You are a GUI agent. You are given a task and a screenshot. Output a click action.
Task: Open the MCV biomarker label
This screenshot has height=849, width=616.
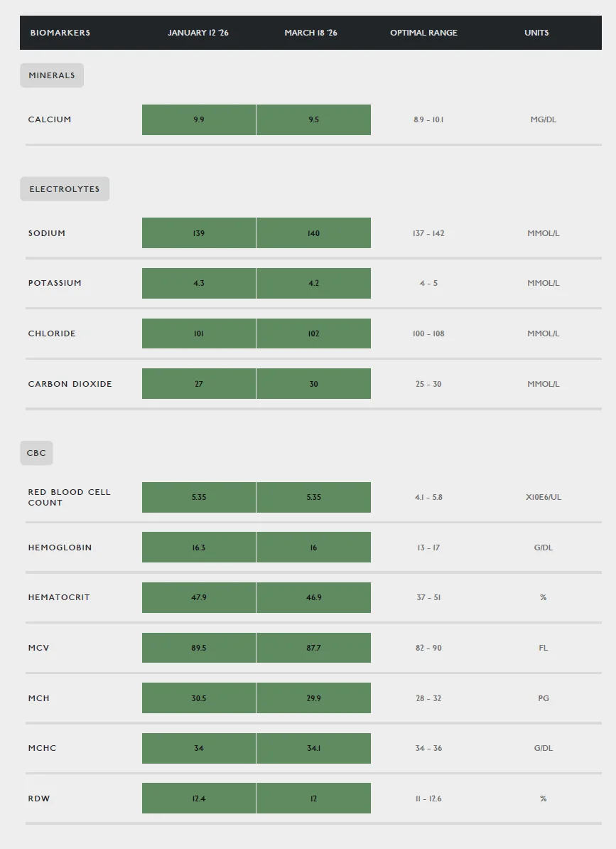(x=38, y=648)
